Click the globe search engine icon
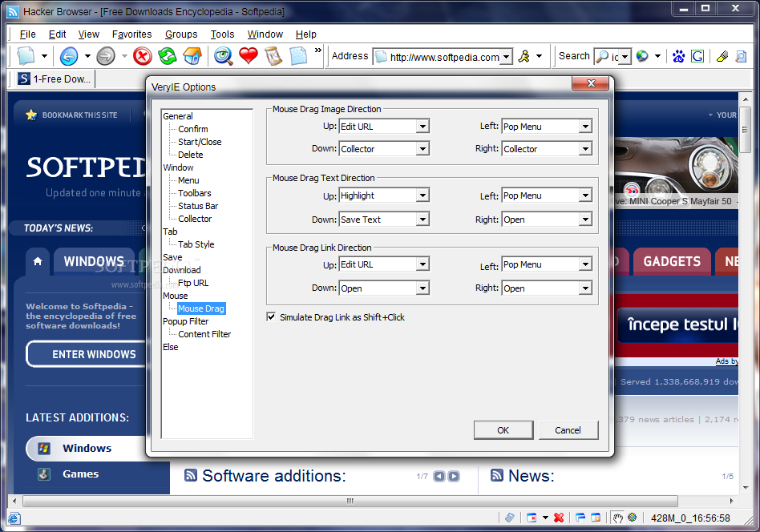 (x=642, y=56)
